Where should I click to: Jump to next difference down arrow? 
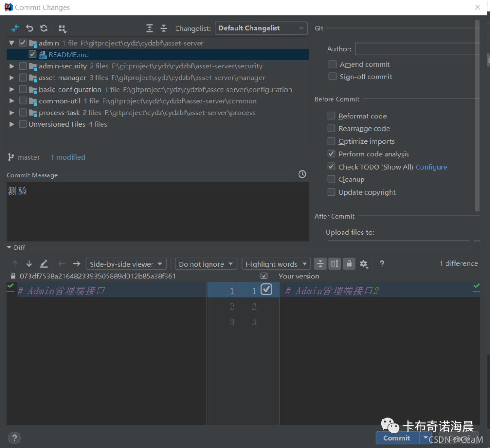pyautogui.click(x=29, y=263)
